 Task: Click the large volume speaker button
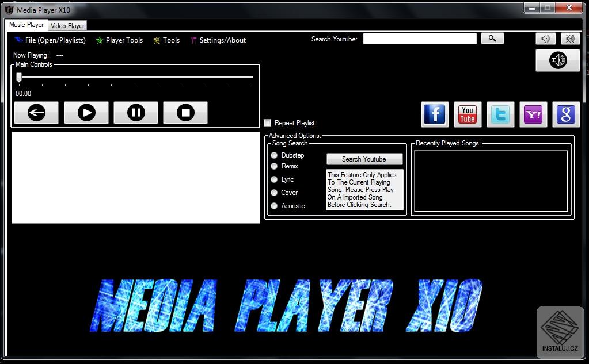coord(557,60)
